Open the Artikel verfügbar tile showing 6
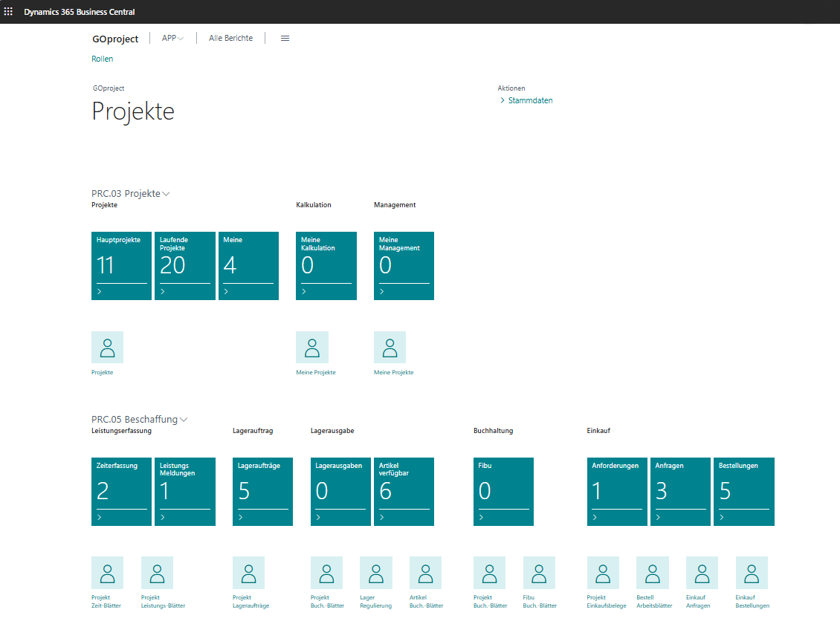Image resolution: width=840 pixels, height=621 pixels. point(404,492)
